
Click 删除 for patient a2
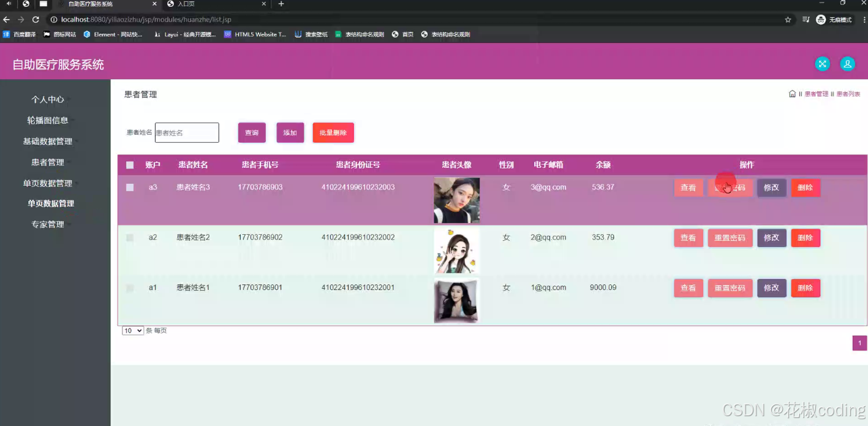click(806, 238)
